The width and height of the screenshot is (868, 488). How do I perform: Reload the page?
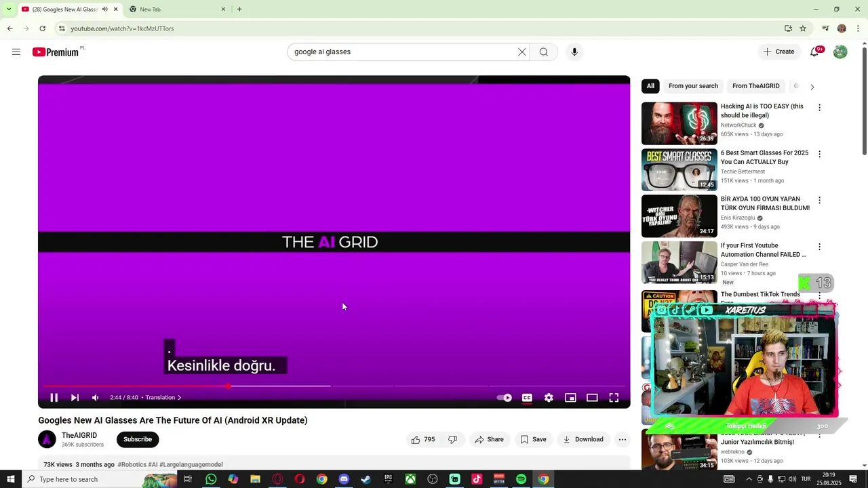tap(42, 28)
